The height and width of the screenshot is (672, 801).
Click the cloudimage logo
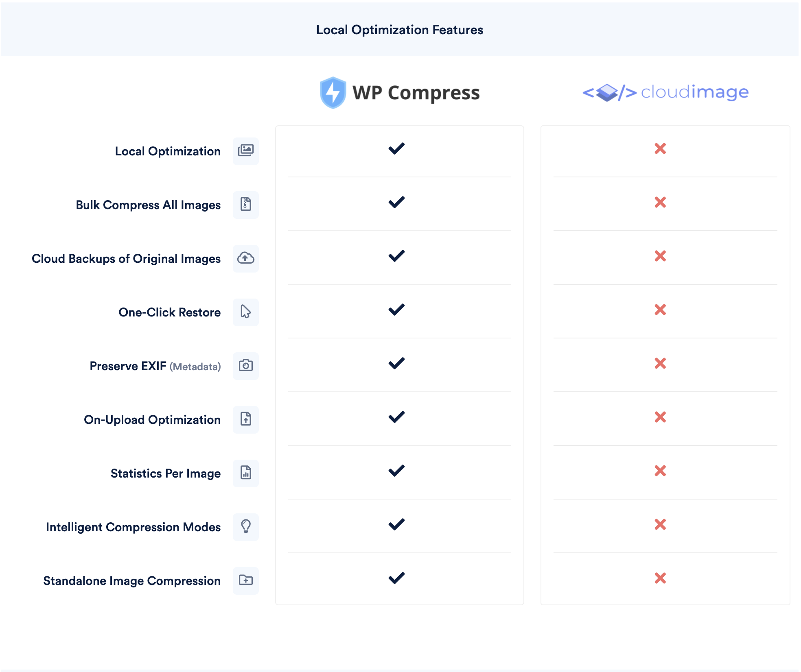(665, 93)
